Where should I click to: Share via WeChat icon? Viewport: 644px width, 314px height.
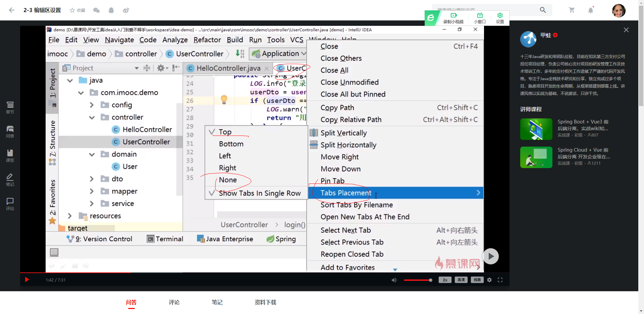[x=97, y=10]
